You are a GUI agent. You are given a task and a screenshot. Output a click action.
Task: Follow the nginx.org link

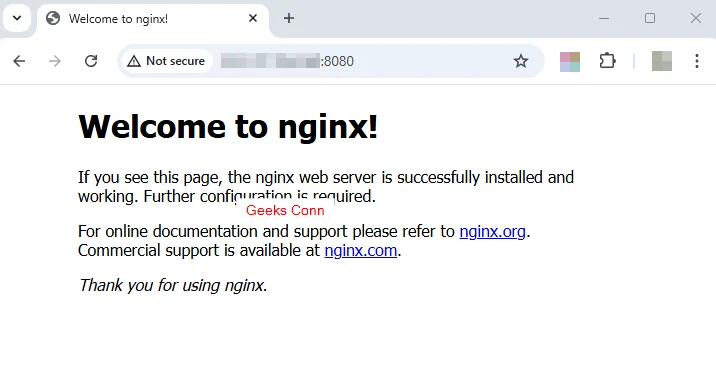click(x=492, y=231)
